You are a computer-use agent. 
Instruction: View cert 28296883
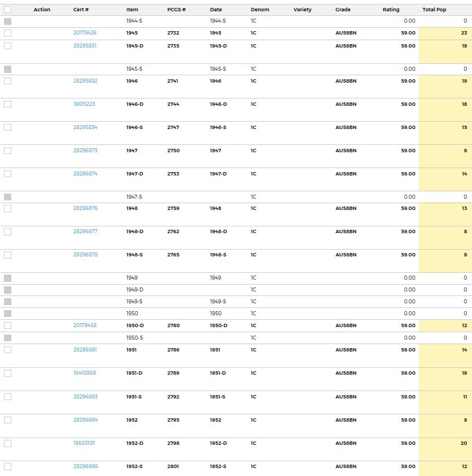[85, 396]
